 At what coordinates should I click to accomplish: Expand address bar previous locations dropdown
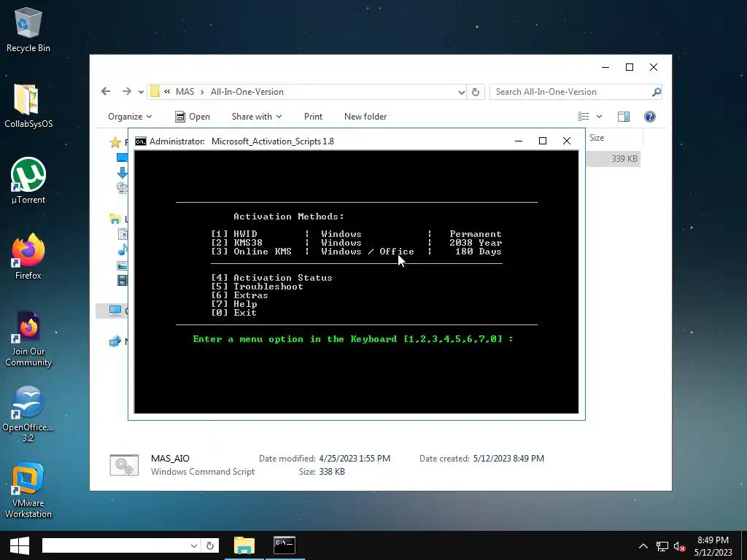461,92
